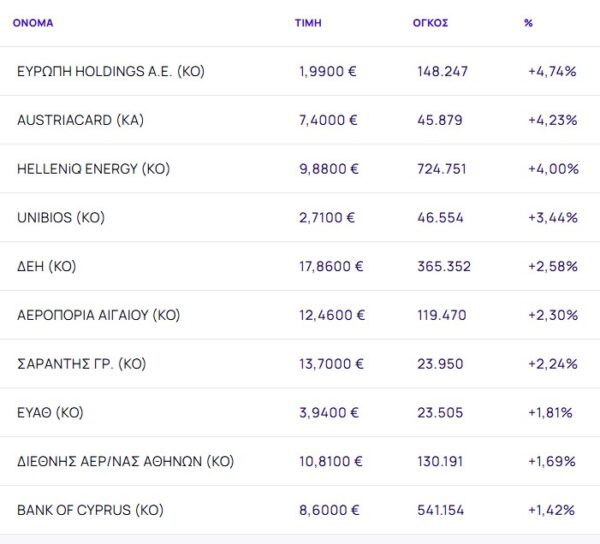Click the 724.751 volume for HELLENiQ ENERGY
The height and width of the screenshot is (544, 600).
[x=442, y=169]
